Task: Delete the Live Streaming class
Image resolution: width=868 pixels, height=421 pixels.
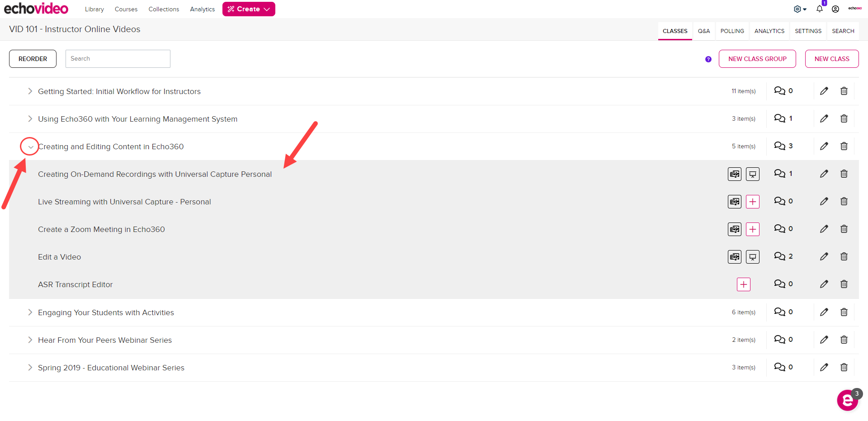Action: (844, 201)
